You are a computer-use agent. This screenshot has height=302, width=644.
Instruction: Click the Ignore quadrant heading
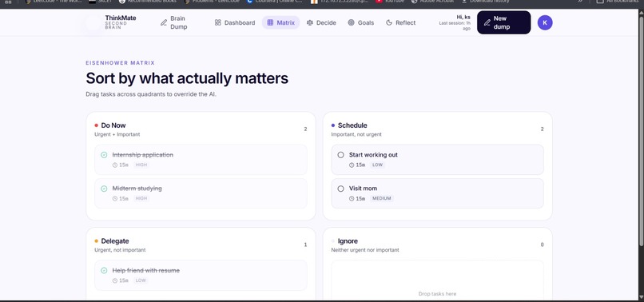348,241
